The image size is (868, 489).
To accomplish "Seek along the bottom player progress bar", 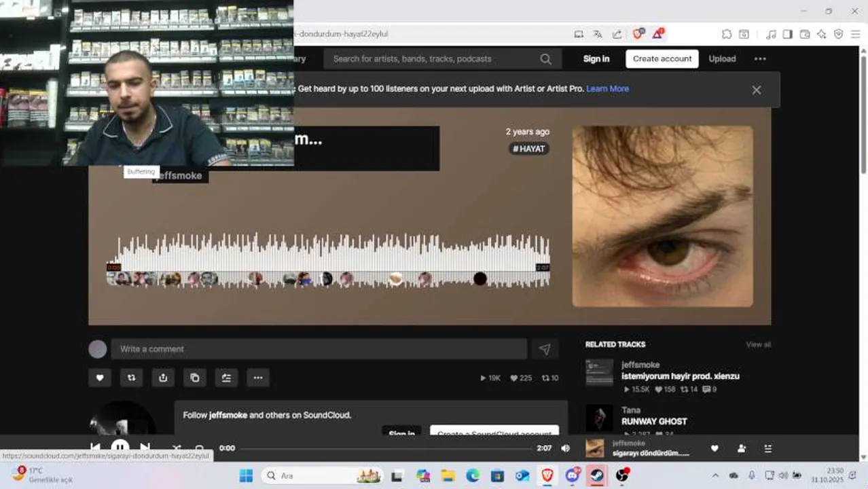I will click(386, 448).
